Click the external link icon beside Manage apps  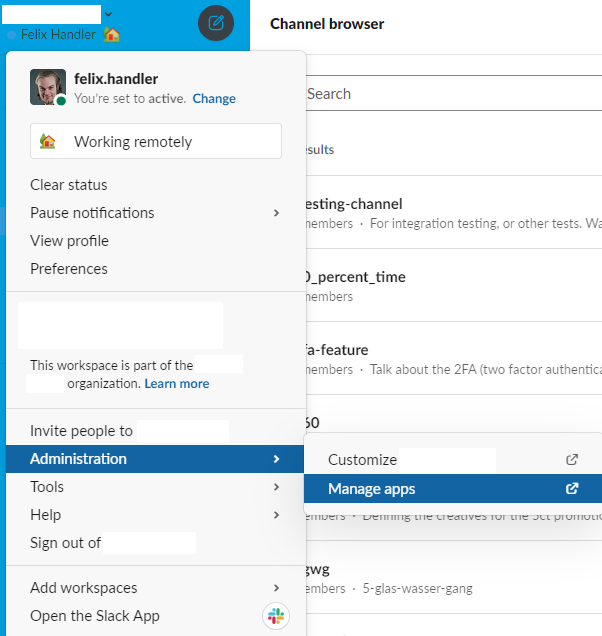click(572, 488)
